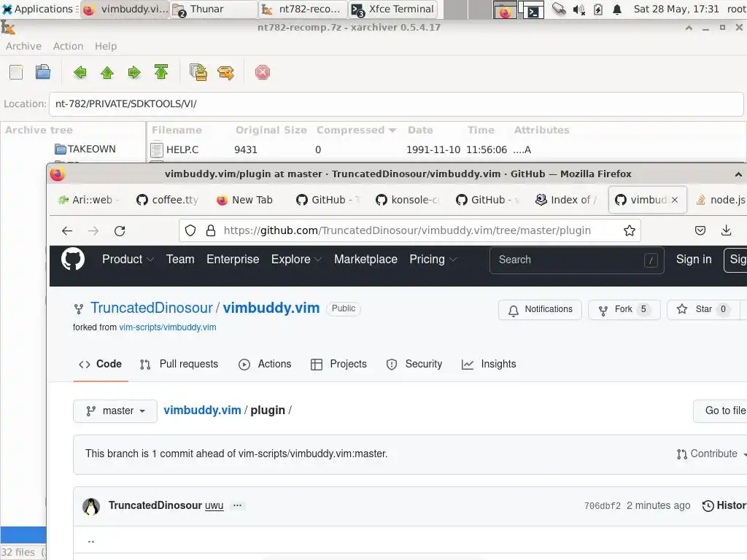Open the Applications menu in the panel
This screenshot has width=747, height=560.
click(x=39, y=9)
